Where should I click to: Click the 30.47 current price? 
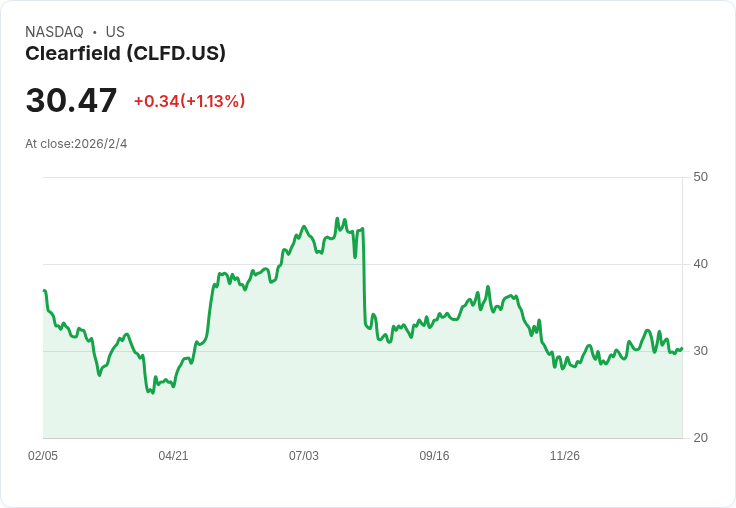(x=71, y=101)
